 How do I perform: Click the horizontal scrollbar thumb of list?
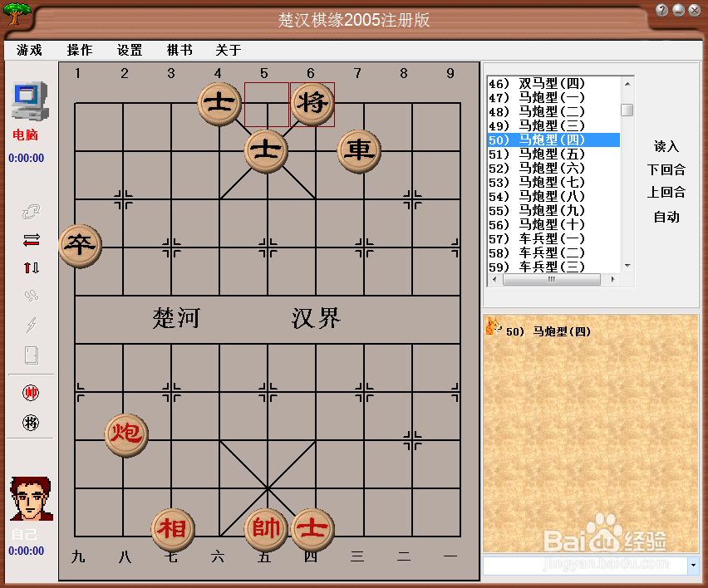coord(551,279)
